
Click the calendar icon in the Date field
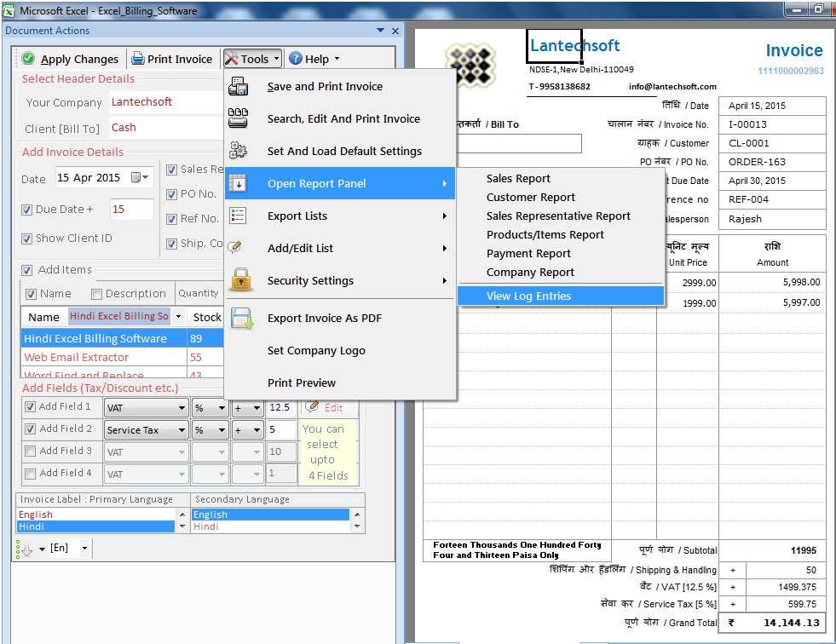coord(136,177)
